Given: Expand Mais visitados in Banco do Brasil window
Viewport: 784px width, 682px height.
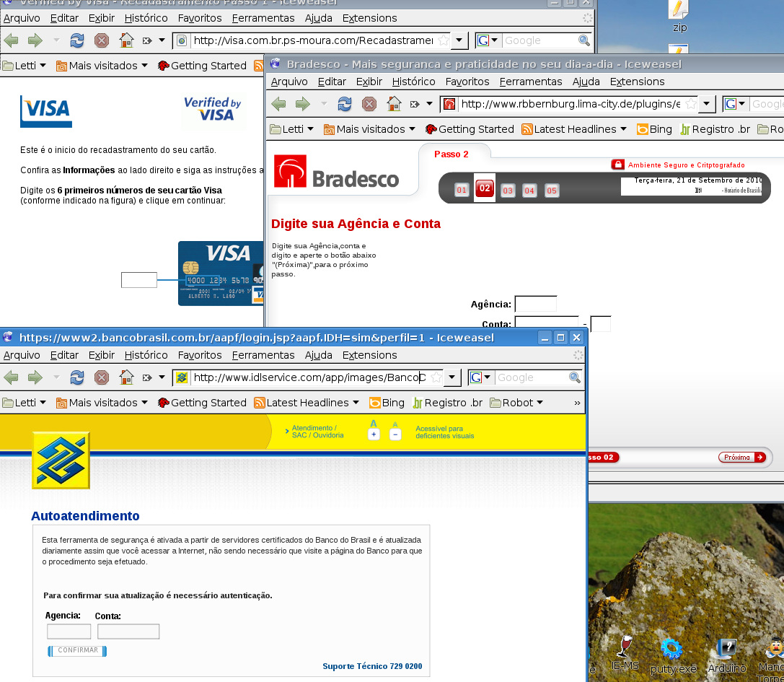Looking at the screenshot, I should (x=102, y=403).
